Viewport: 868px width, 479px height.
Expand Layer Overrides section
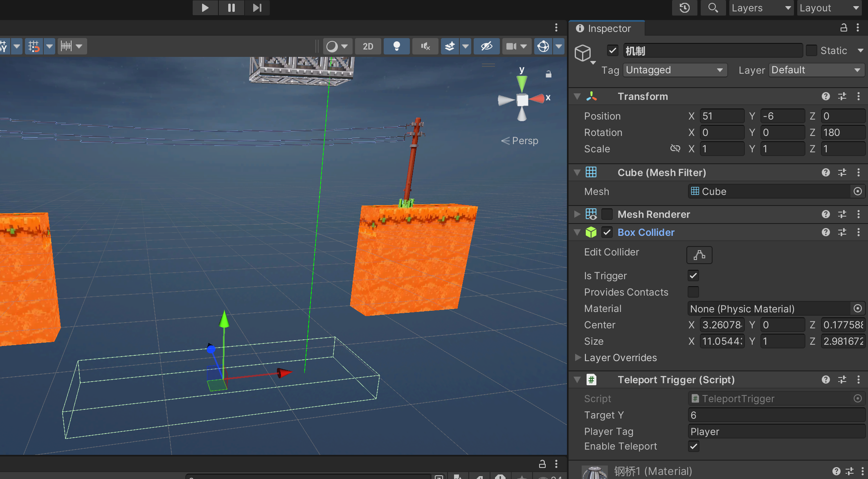578,357
